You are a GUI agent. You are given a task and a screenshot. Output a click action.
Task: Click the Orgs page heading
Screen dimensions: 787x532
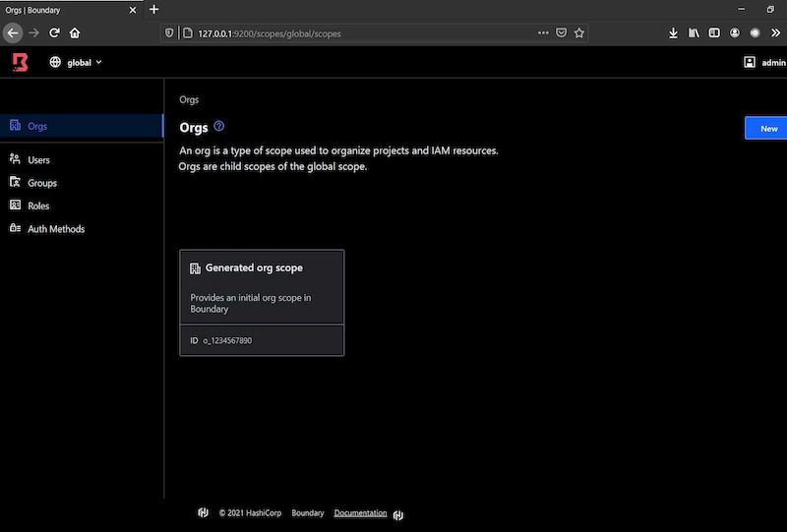[193, 128]
